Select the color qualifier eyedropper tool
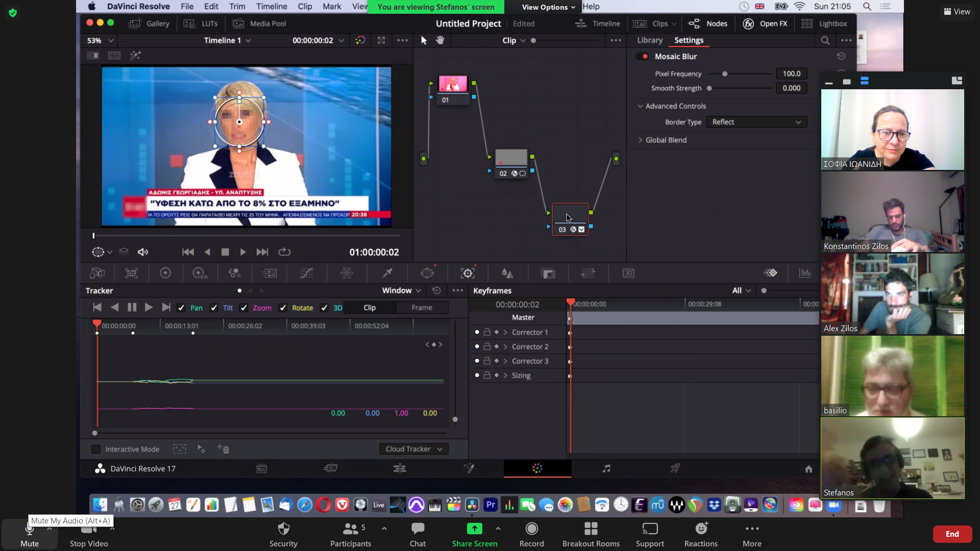The image size is (980, 551). tap(387, 273)
